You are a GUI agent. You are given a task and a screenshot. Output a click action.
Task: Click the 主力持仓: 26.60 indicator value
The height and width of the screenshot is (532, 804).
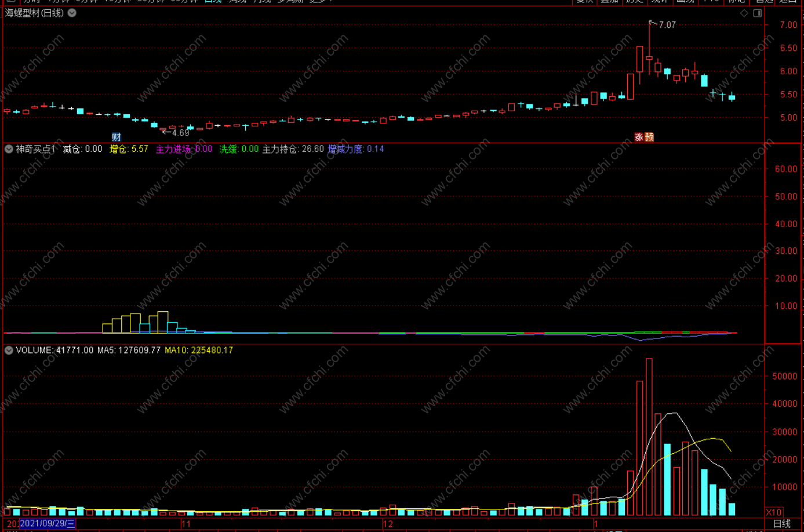click(x=293, y=149)
